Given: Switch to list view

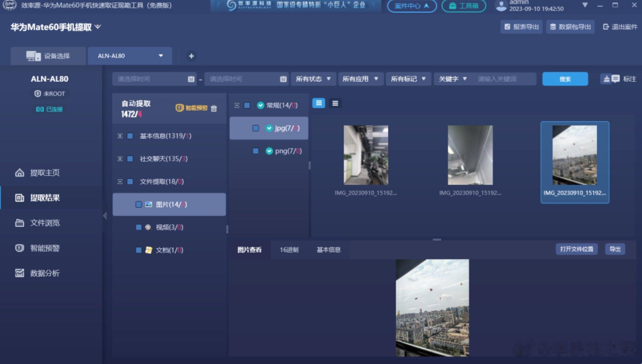Looking at the screenshot, I should [x=335, y=103].
